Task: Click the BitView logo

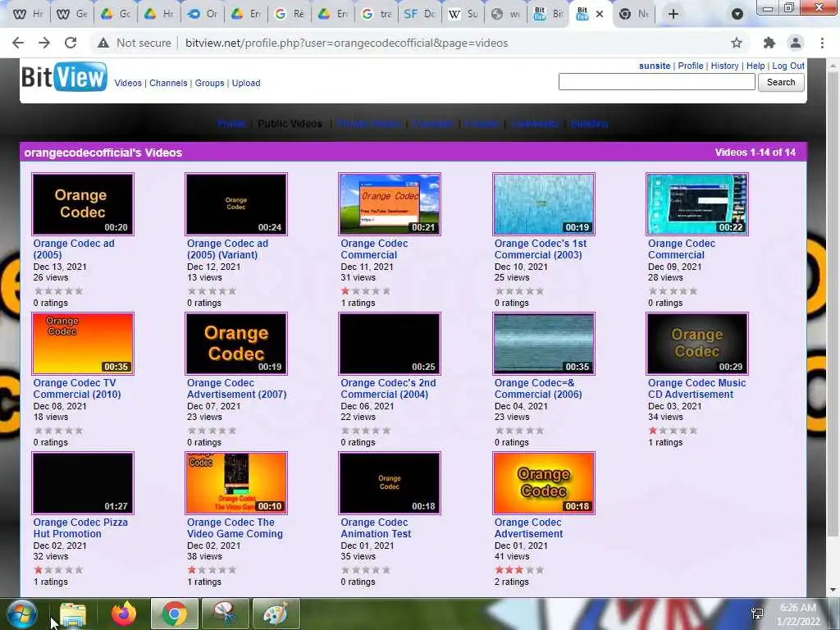Action: point(64,77)
